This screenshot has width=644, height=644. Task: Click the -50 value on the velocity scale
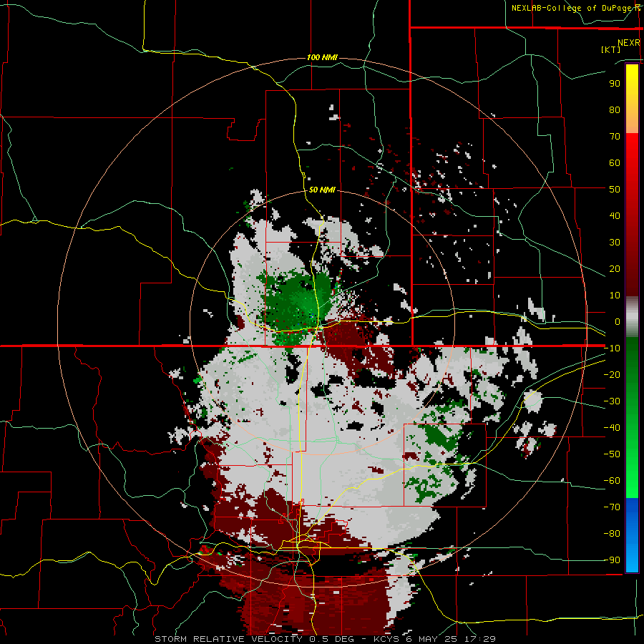(x=612, y=454)
